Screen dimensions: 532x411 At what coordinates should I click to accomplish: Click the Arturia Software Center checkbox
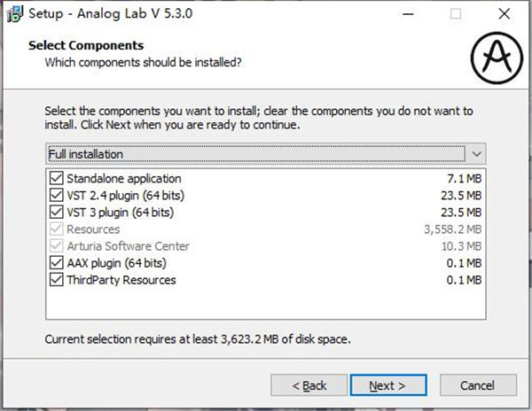57,246
